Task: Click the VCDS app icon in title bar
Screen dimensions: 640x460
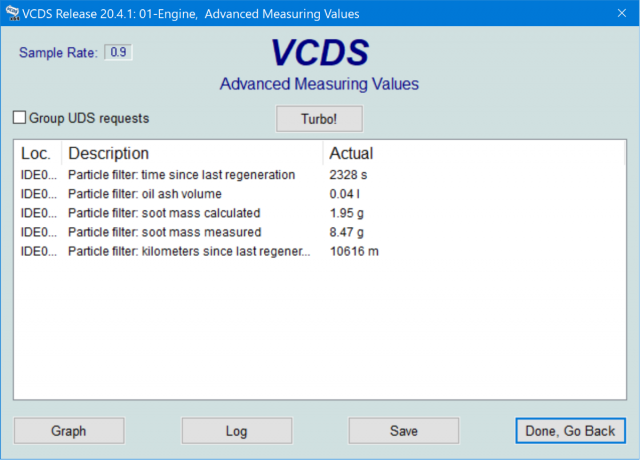Action: [12, 14]
